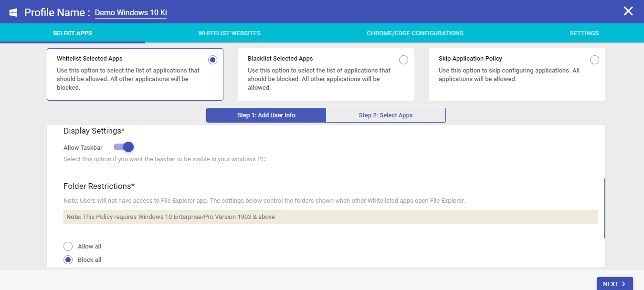
Task: Go to Step 2: Select Apps
Action: pos(386,115)
